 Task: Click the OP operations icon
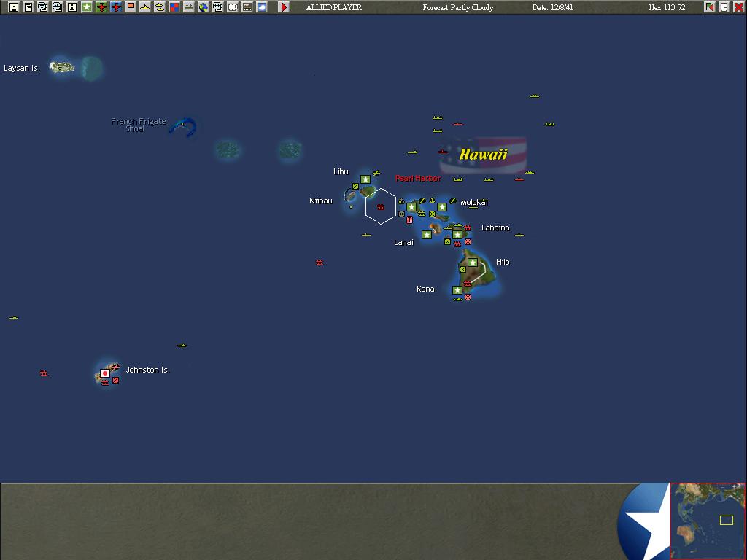click(231, 7)
